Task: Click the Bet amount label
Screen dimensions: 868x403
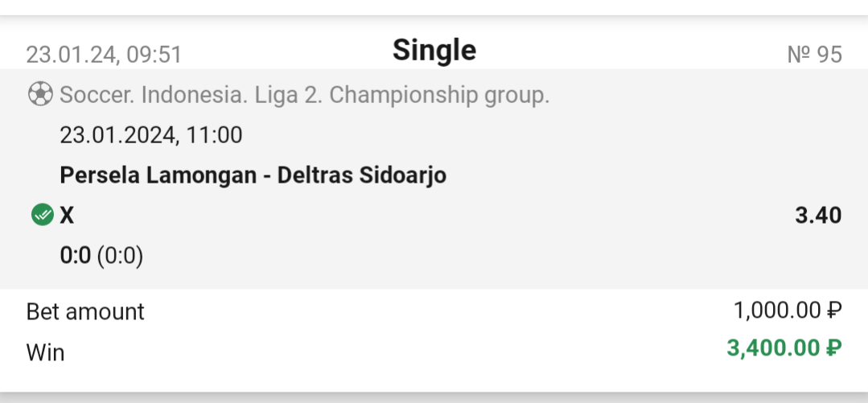Action: (85, 312)
